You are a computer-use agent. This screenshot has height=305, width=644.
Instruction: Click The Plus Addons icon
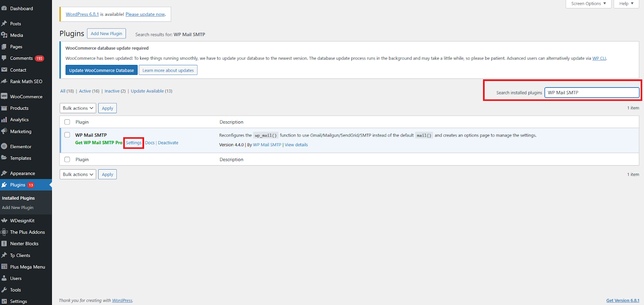[4, 232]
